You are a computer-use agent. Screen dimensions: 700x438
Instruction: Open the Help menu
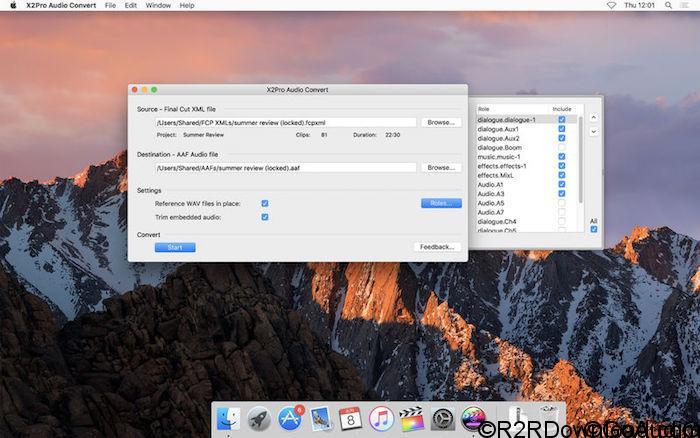click(x=187, y=5)
